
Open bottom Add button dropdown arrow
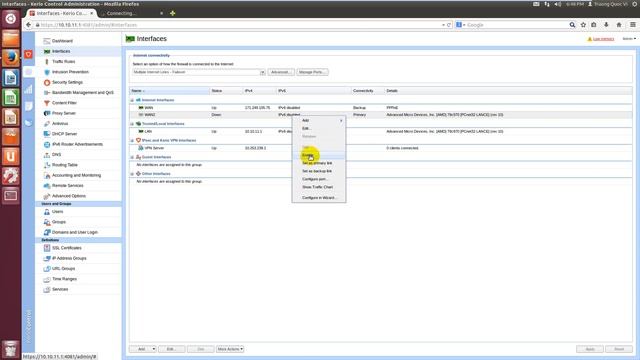click(x=154, y=349)
